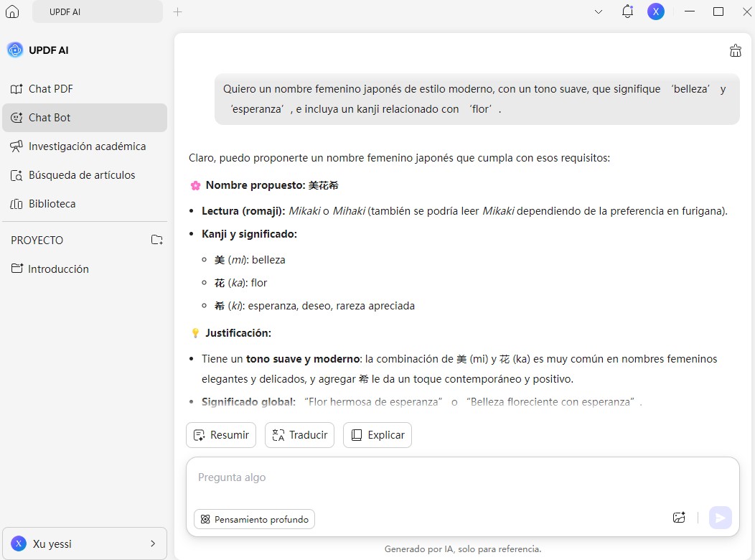Go to Búsqueda de artículos
755x560 pixels.
(81, 175)
